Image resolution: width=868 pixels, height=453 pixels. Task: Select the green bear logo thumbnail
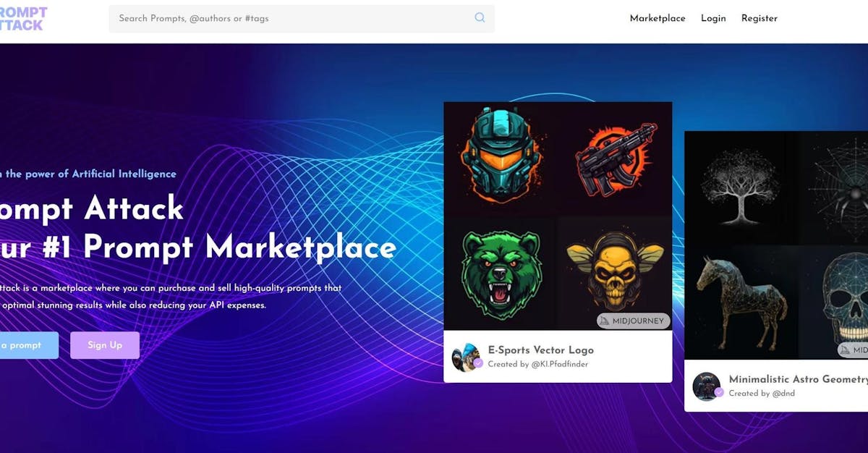coord(500,274)
